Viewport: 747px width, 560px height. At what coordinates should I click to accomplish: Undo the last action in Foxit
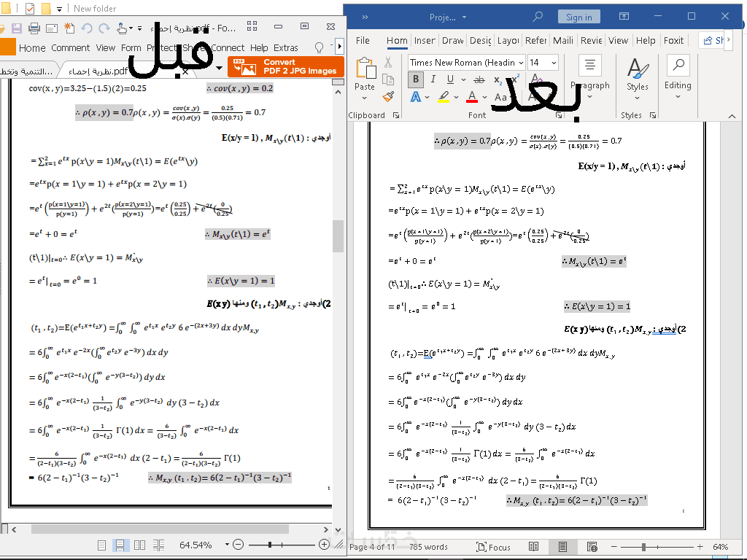click(87, 28)
